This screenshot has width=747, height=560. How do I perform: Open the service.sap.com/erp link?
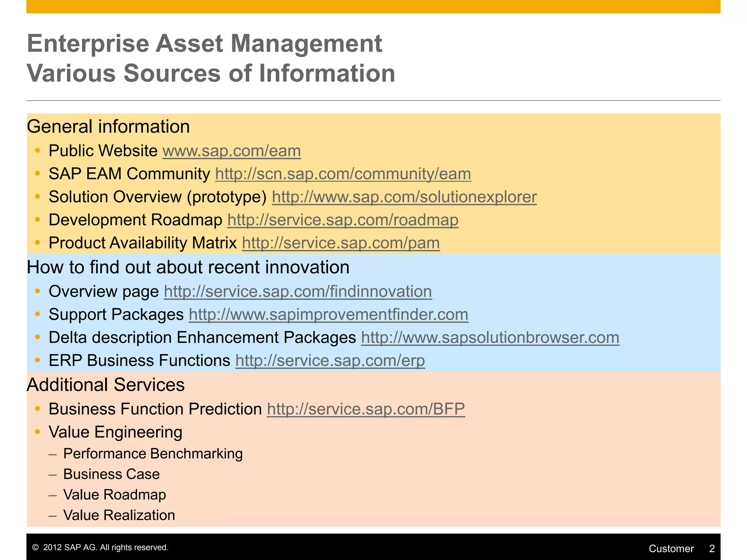330,360
